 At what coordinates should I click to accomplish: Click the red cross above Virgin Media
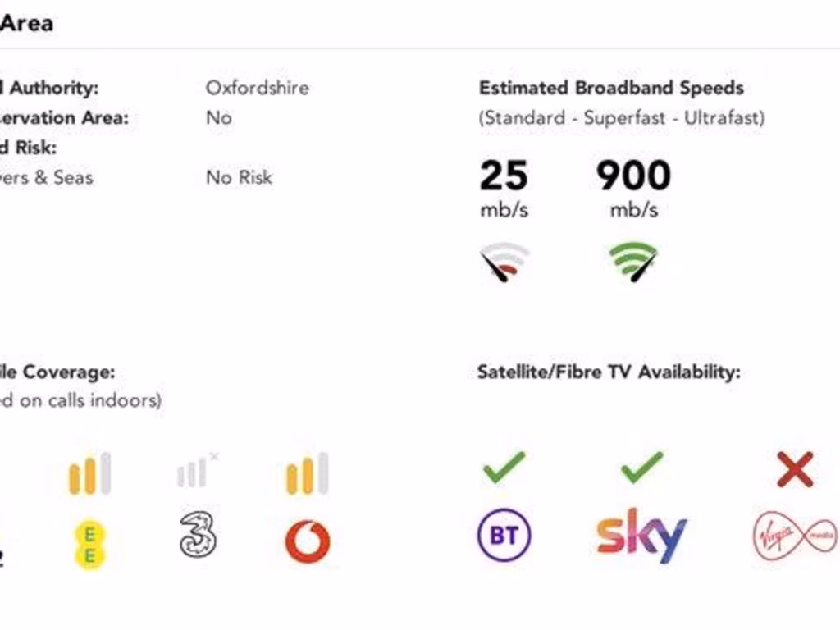796,470
